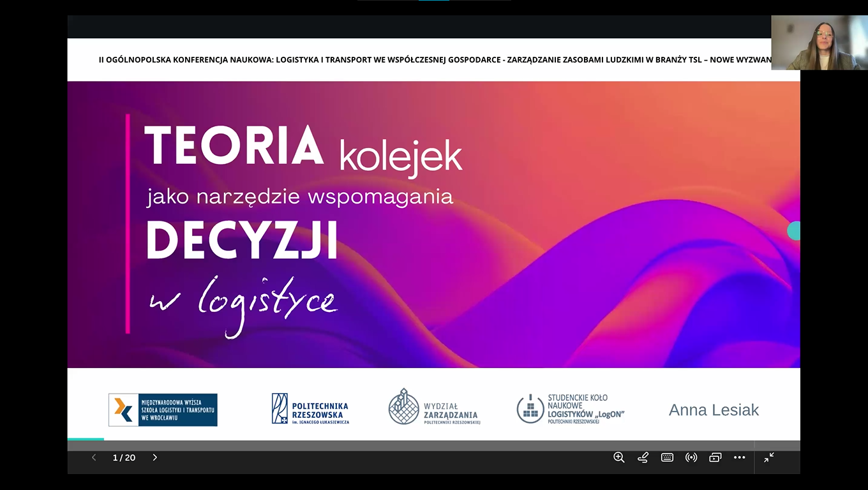Viewport: 868px width, 490px height.
Task: Select the pen annotation tool
Action: pos(643,457)
